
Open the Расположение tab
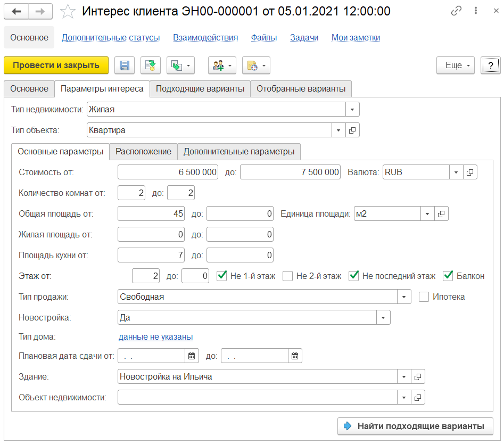[x=143, y=151]
